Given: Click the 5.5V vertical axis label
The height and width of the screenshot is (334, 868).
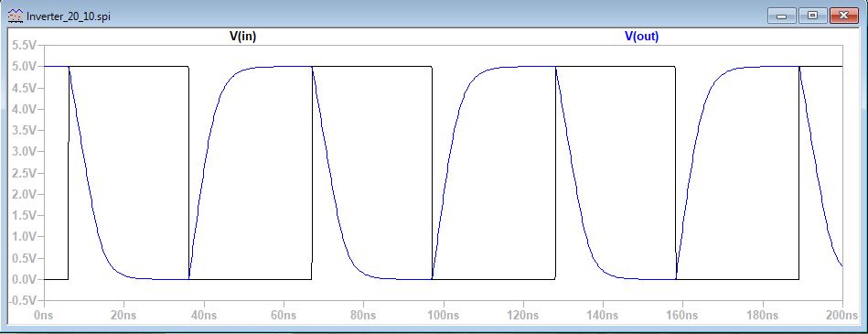Looking at the screenshot, I should [x=24, y=45].
